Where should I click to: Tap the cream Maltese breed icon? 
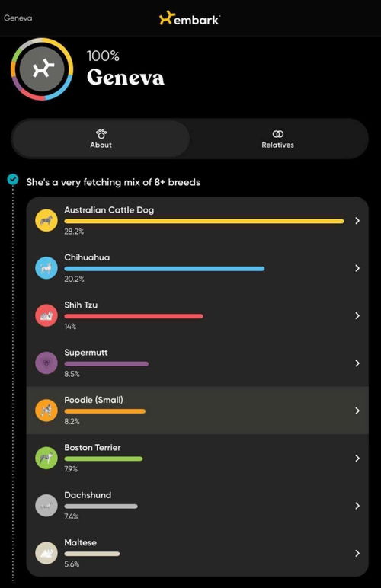(x=46, y=553)
